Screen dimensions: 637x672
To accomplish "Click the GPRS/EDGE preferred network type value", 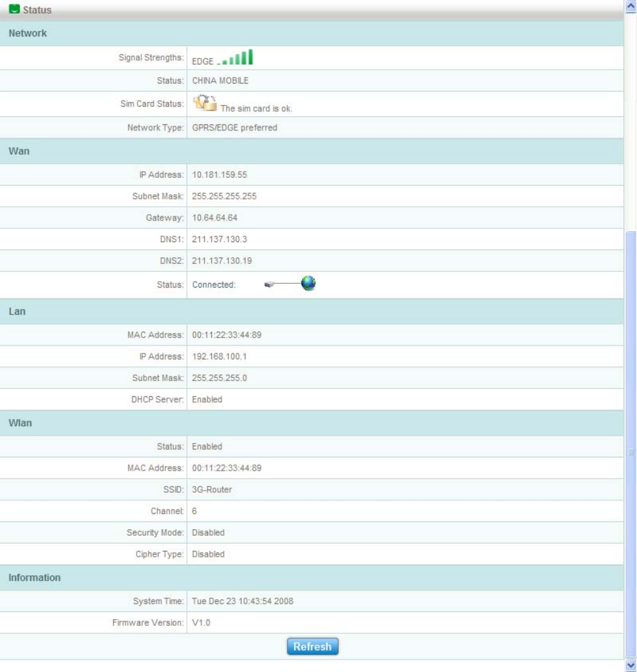I will click(234, 128).
